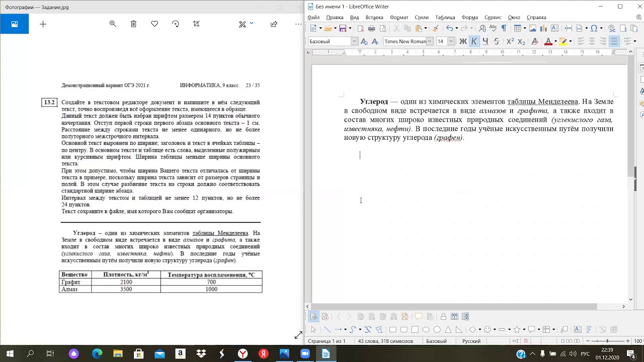Open the Файл menu
The image size is (644, 362).
point(313,17)
